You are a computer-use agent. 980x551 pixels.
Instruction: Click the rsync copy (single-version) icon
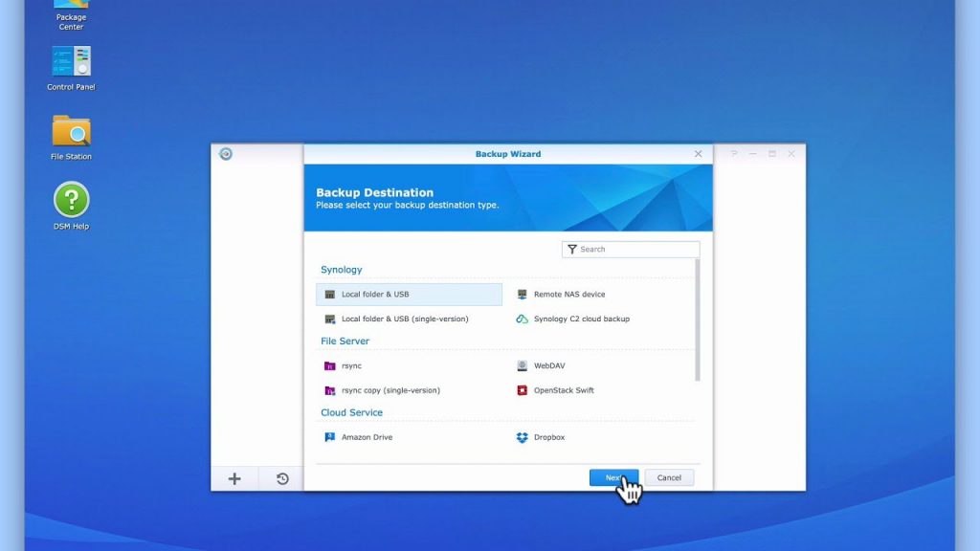pyautogui.click(x=330, y=390)
